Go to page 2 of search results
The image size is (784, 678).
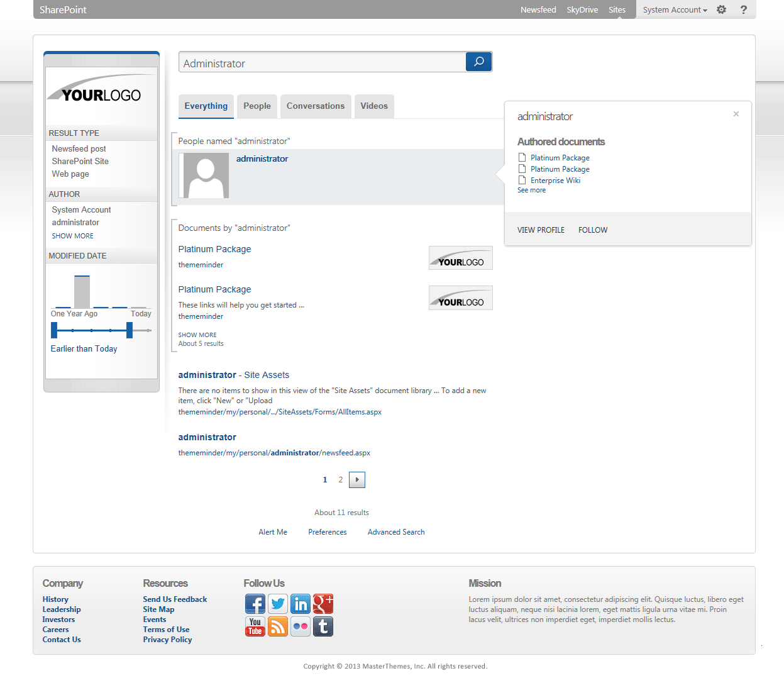[x=340, y=479]
